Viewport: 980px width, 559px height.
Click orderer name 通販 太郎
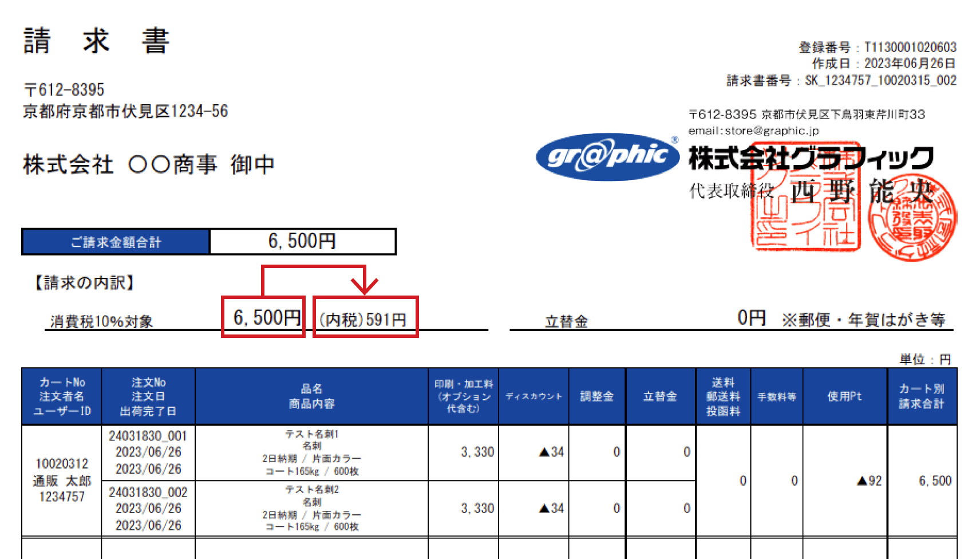point(62,481)
